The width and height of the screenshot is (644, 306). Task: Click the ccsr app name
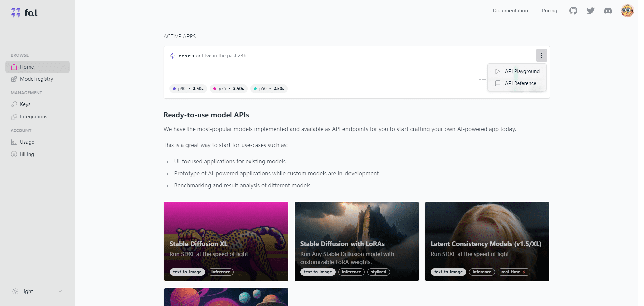[184, 56]
